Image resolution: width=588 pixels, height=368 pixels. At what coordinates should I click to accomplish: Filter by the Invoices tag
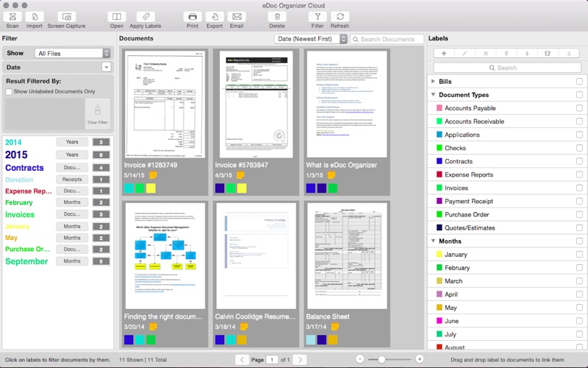[20, 215]
